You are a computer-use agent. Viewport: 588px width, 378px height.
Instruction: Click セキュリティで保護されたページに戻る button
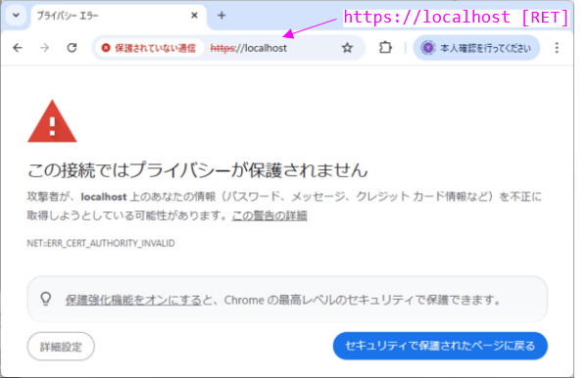tap(440, 346)
